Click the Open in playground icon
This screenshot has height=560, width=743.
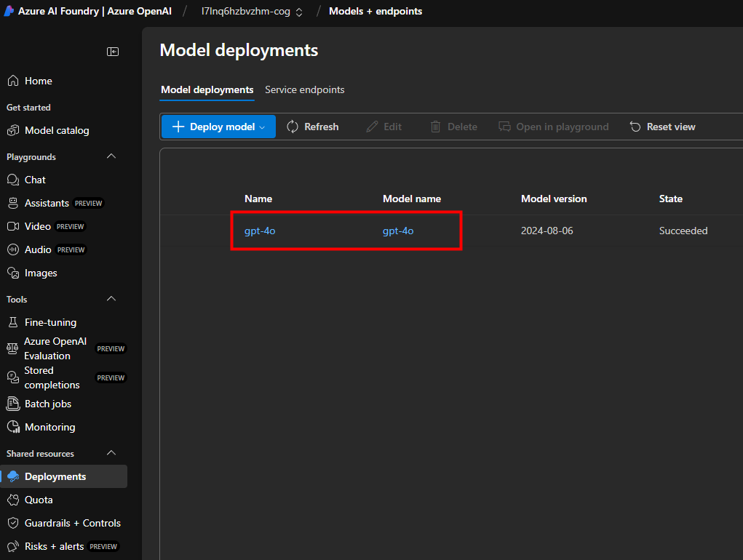coord(504,127)
